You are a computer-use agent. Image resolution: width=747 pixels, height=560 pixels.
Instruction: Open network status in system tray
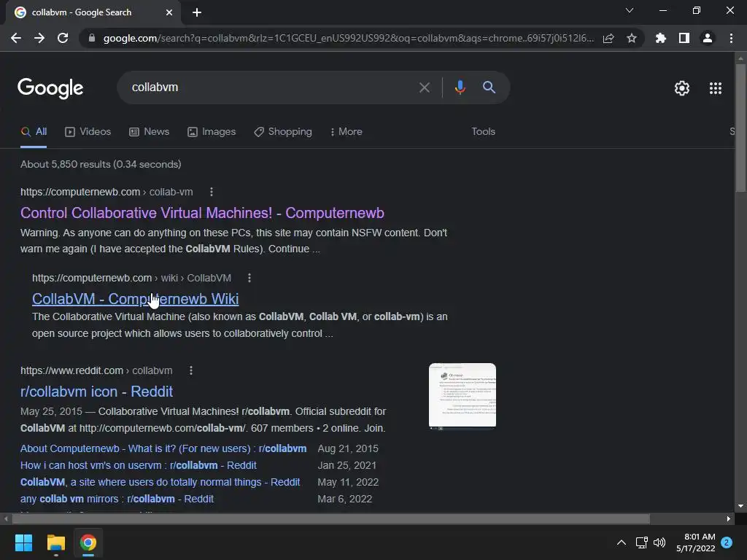tap(641, 542)
